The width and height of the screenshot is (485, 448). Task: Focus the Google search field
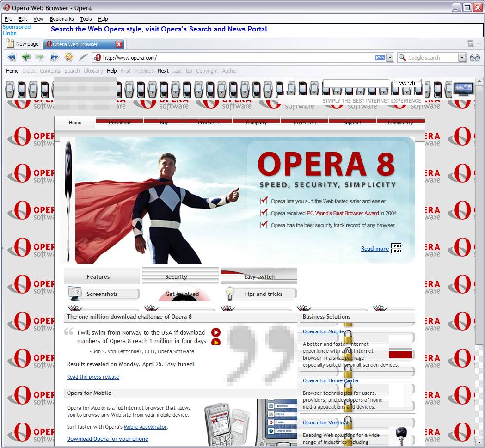[432, 57]
